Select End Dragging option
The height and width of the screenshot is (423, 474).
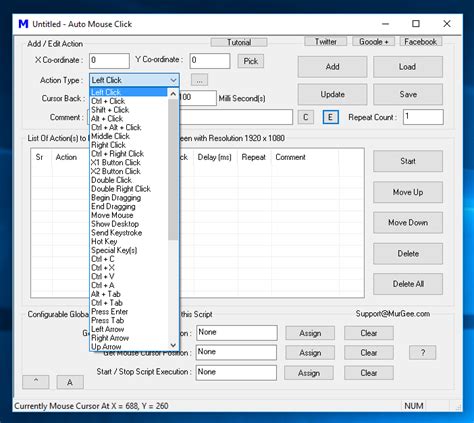[129, 206]
